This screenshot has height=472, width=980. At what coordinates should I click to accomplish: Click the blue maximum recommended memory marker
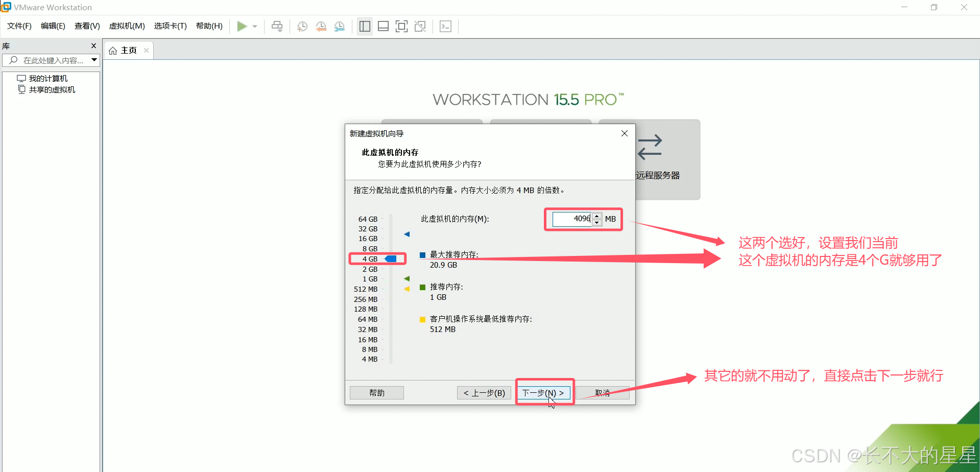407,234
